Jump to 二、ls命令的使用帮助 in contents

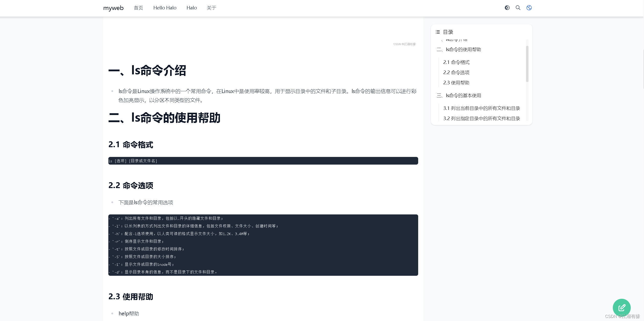[459, 49]
